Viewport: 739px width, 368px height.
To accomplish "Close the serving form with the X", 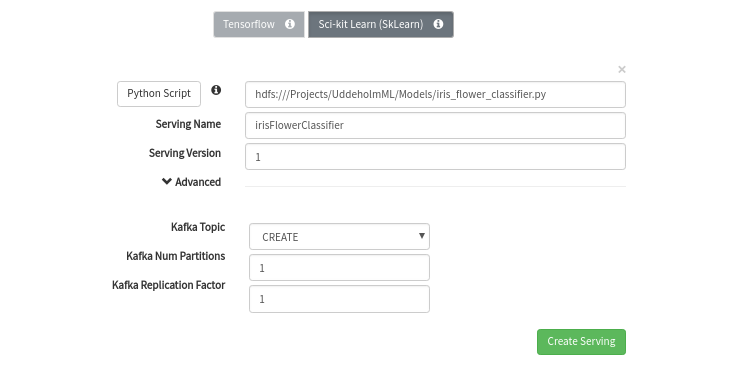I will click(x=622, y=70).
